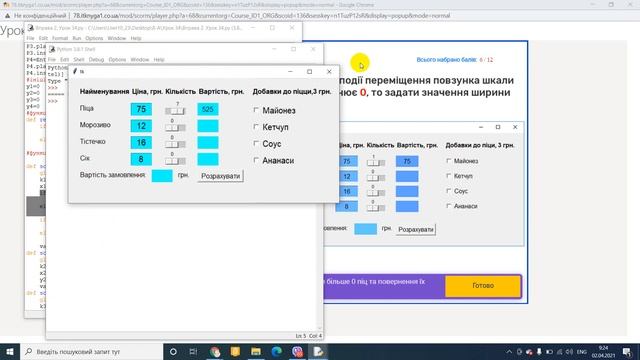This screenshot has height=360, width=640.
Task: Open File menu in the editor window
Action: click(x=31, y=38)
